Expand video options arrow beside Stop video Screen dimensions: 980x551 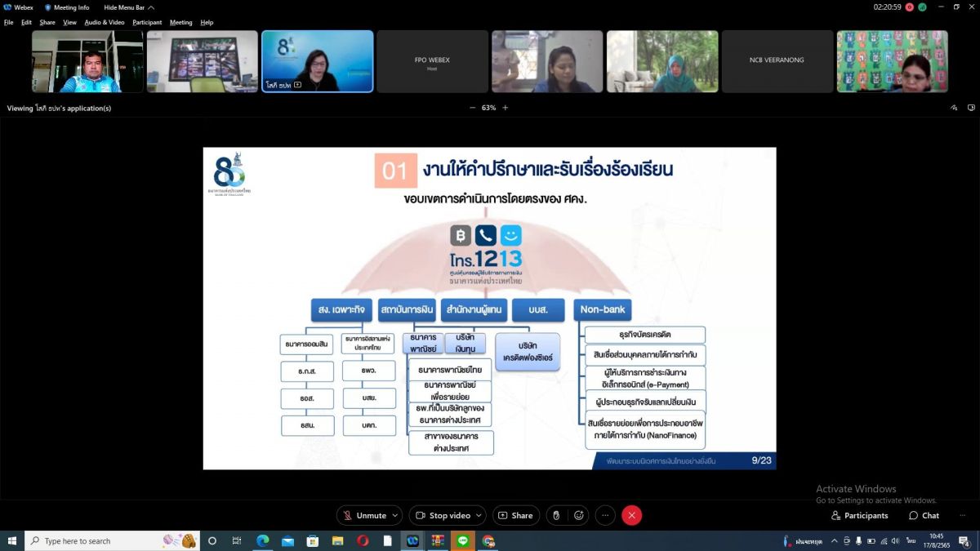point(479,515)
